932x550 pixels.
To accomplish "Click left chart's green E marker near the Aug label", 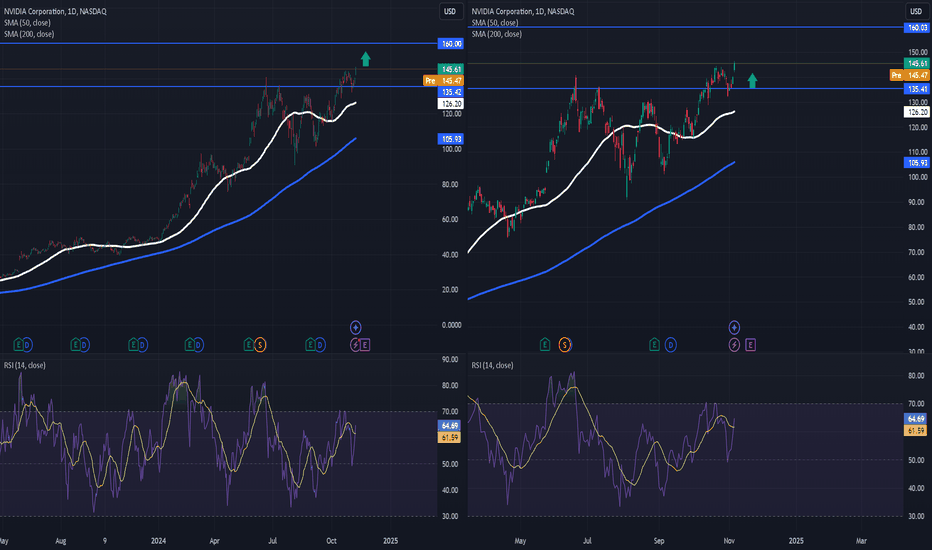I will 75,345.
